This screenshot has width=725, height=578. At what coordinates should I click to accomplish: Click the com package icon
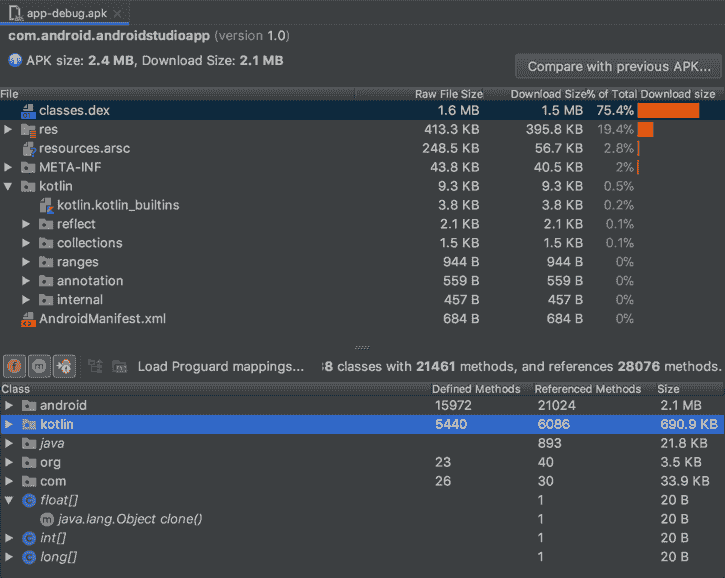29,482
